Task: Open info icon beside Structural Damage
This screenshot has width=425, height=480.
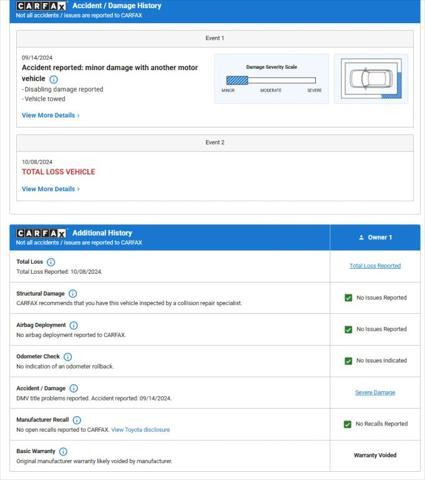Action: [x=73, y=294]
